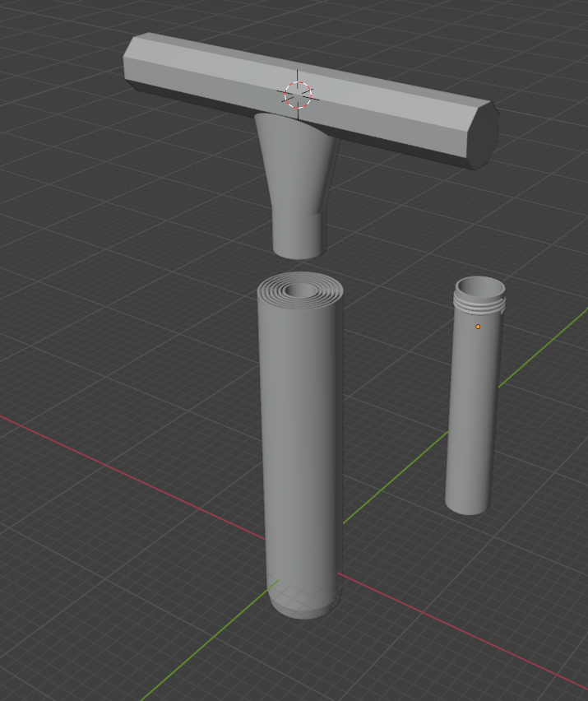Click the threaded rings on the thin tube
Screen dimensions: 588x701
coord(479,307)
